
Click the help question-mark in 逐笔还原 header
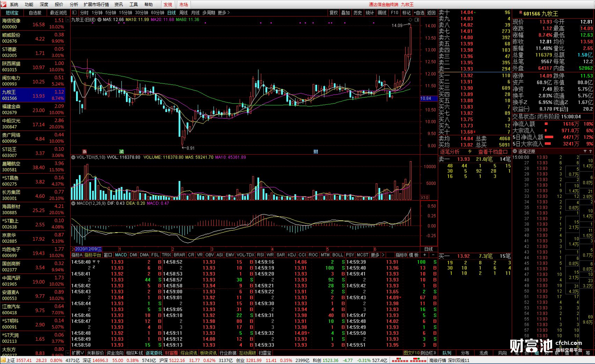[x=590, y=151]
